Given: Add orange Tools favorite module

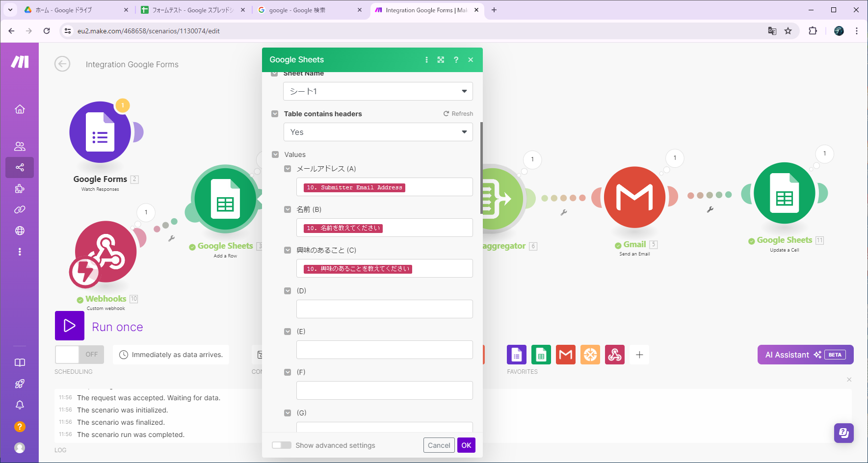Looking at the screenshot, I should click(590, 355).
